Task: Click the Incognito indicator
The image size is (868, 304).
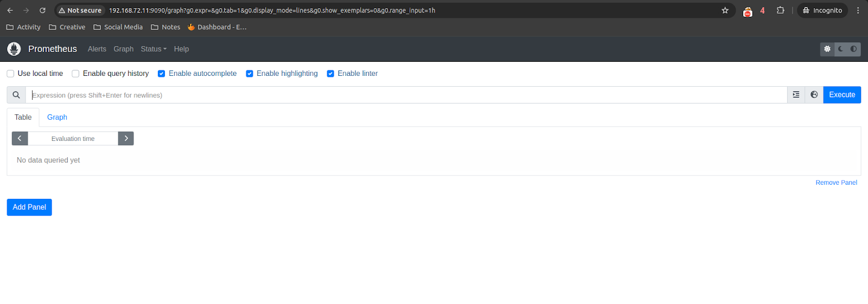Action: 822,10
